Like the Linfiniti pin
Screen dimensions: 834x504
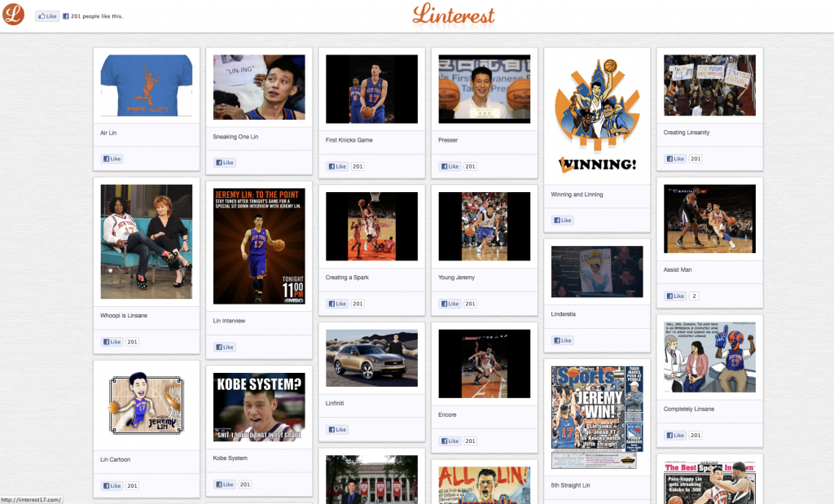337,430
